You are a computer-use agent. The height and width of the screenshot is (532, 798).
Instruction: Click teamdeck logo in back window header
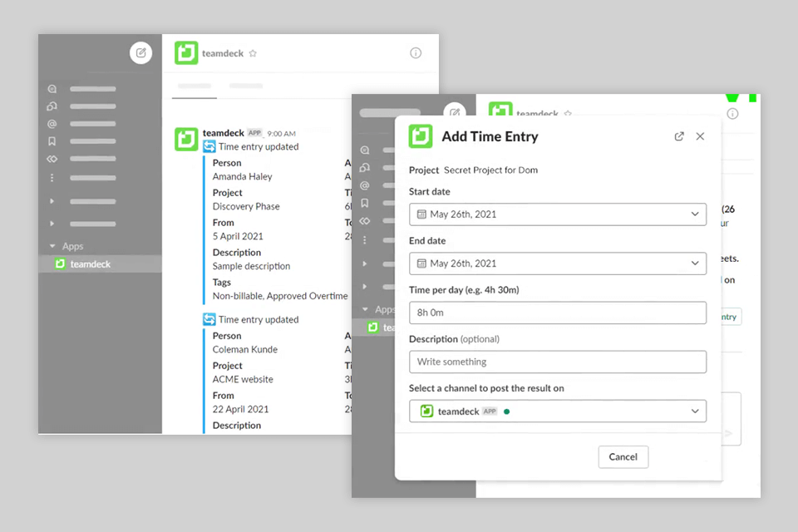pos(186,53)
